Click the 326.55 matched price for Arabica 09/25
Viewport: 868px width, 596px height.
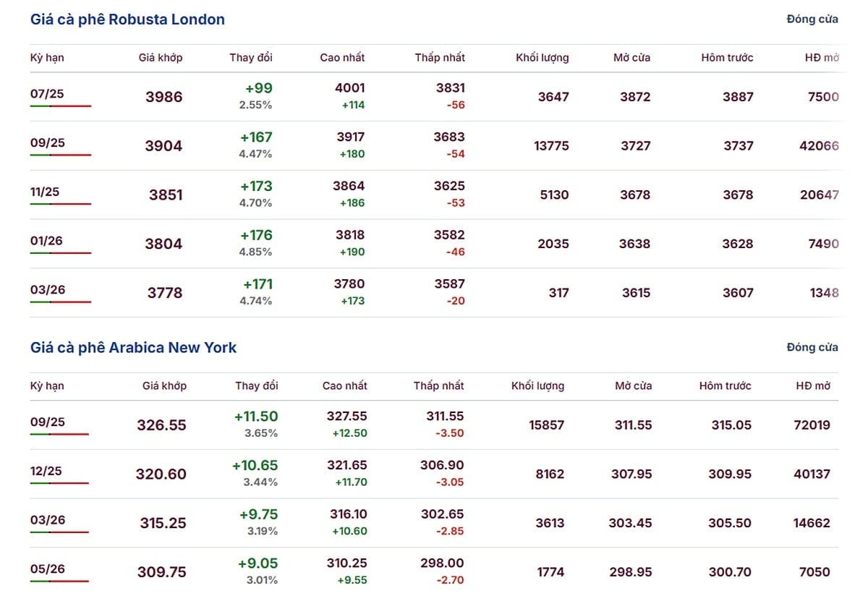[162, 425]
